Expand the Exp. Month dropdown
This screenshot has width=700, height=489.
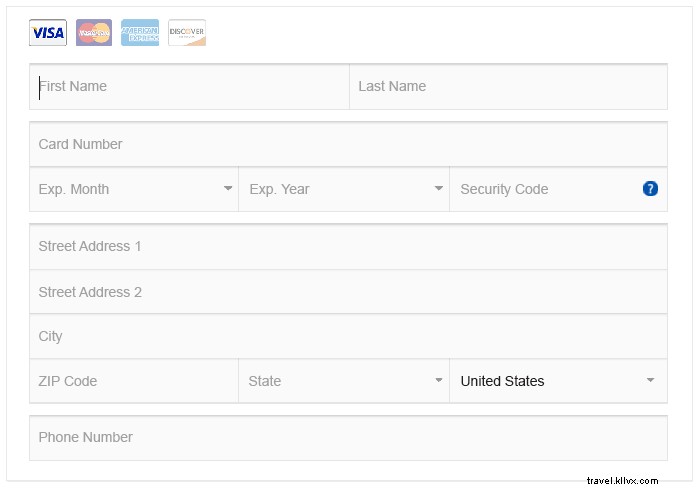[134, 189]
